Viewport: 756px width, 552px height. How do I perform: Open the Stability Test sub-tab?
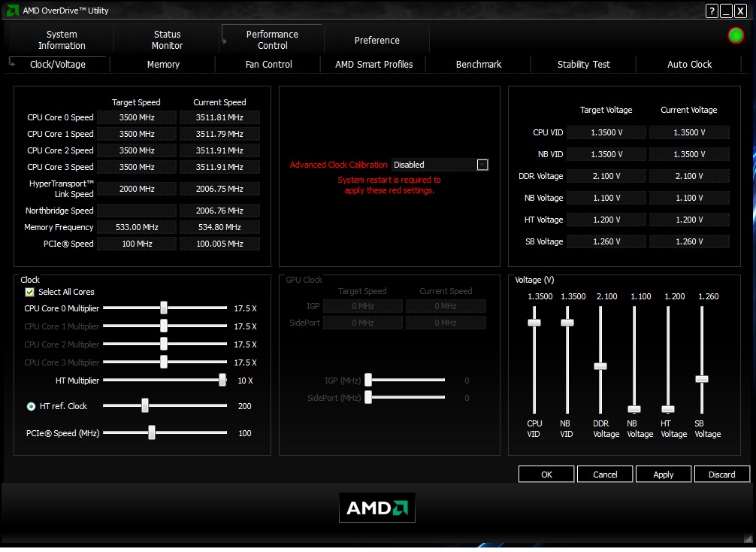(584, 64)
